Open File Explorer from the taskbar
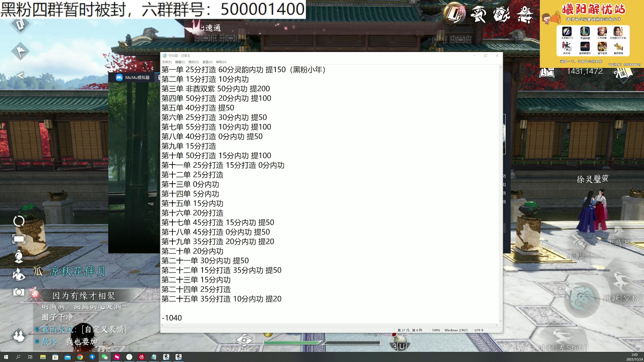The width and height of the screenshot is (644, 362). (x=43, y=356)
